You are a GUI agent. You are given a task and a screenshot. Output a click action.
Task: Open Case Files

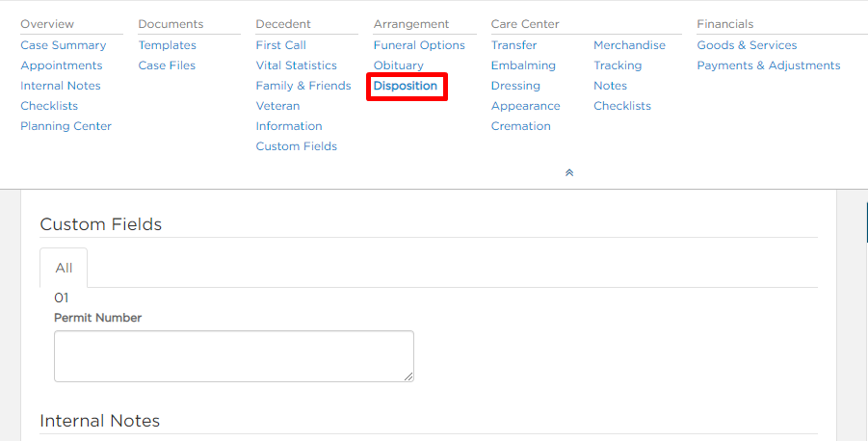(167, 65)
